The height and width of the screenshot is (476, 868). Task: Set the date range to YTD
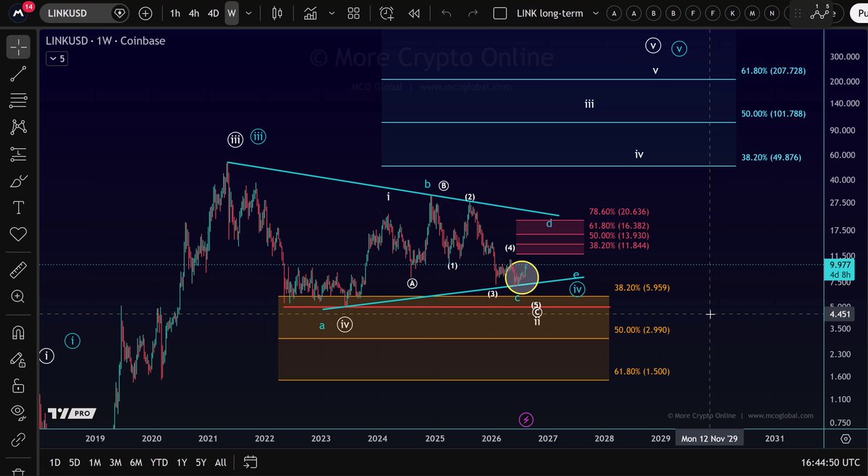(x=159, y=462)
